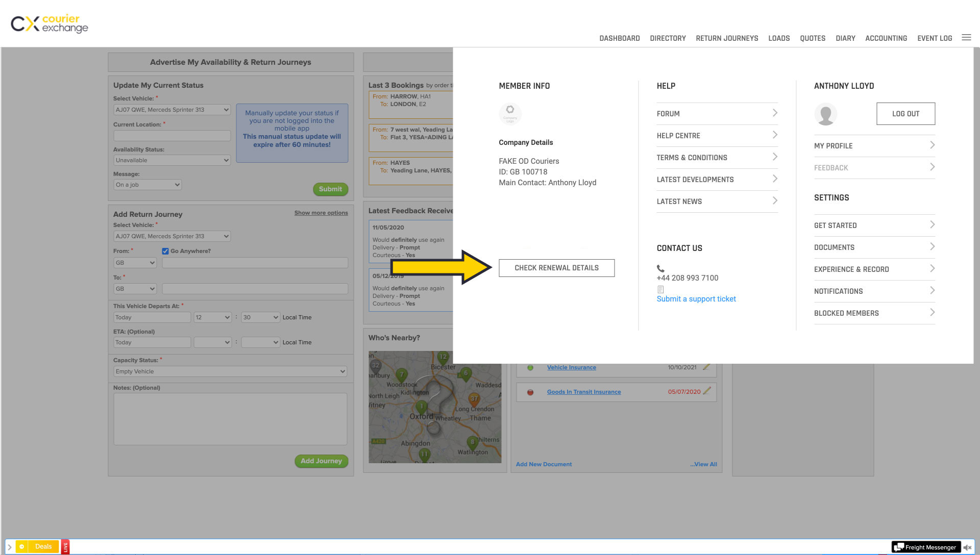
Task: Click the Notes optional text area
Action: tap(230, 419)
